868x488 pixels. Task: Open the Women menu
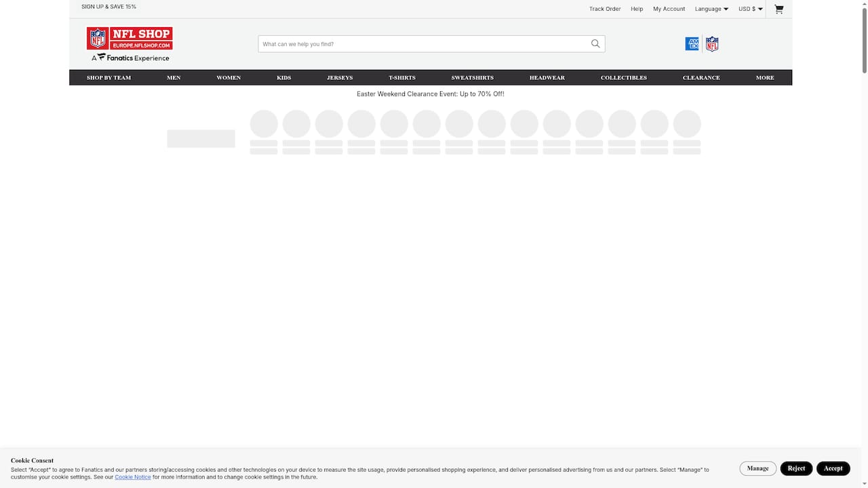point(229,77)
